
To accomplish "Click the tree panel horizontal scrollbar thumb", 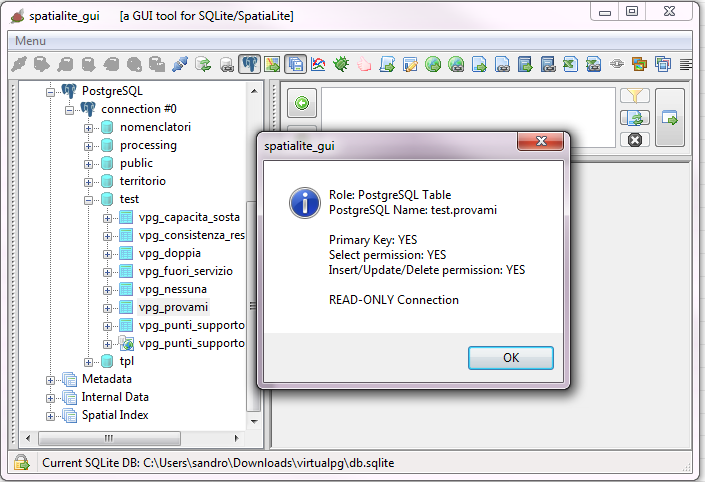I will [109, 438].
